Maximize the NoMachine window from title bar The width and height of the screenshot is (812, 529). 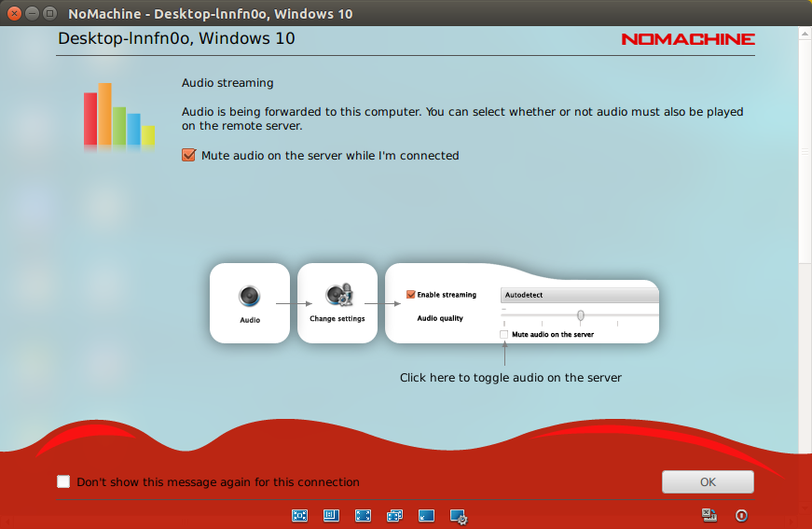coord(49,13)
